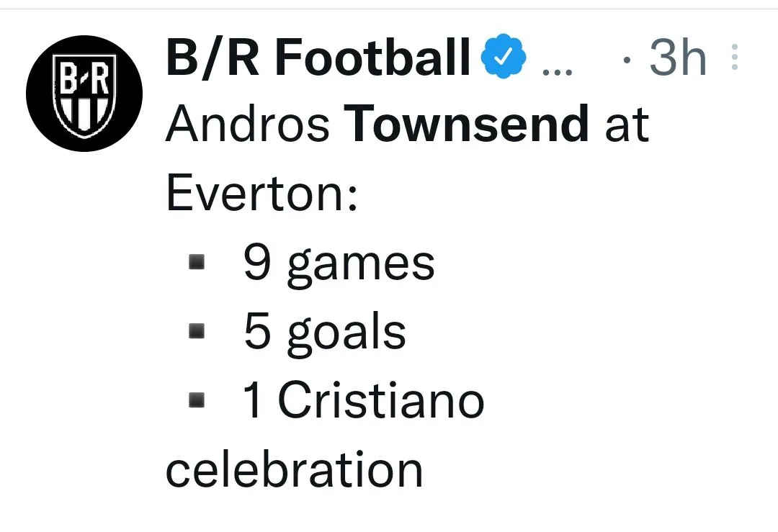Click the word Cristiano
This screenshot has width=778, height=532.
[380, 400]
